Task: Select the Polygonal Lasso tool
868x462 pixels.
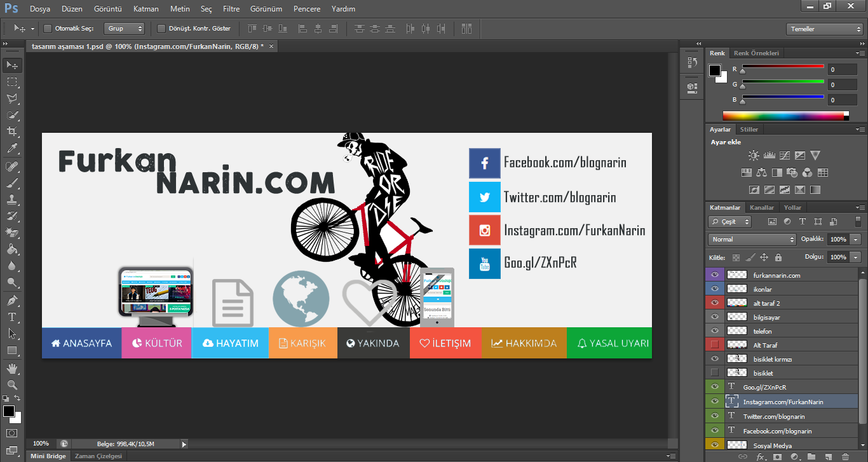Action: tap(12, 99)
